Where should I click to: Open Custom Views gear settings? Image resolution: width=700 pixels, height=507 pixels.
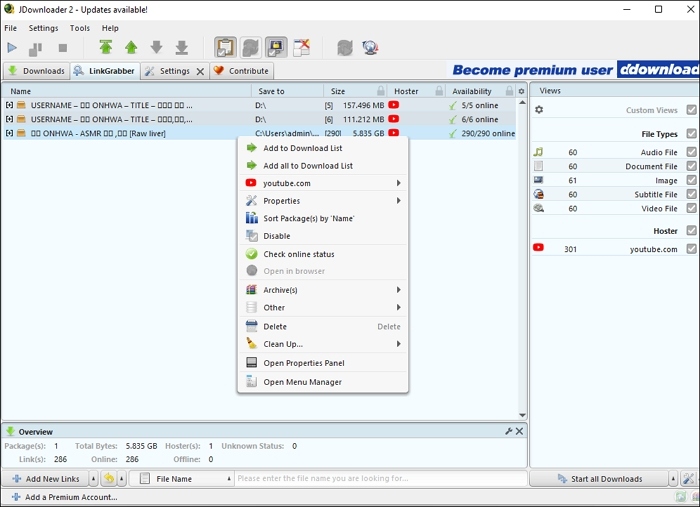[539, 110]
